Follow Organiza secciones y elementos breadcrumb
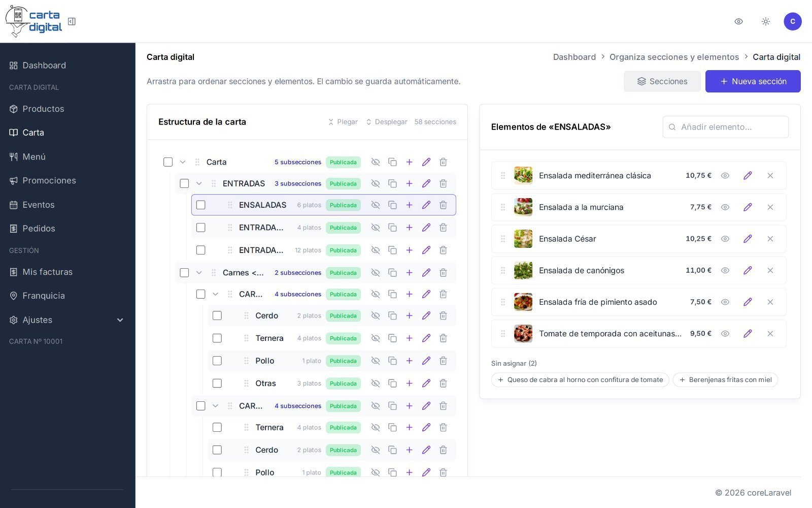The height and width of the screenshot is (508, 812). 674,57
